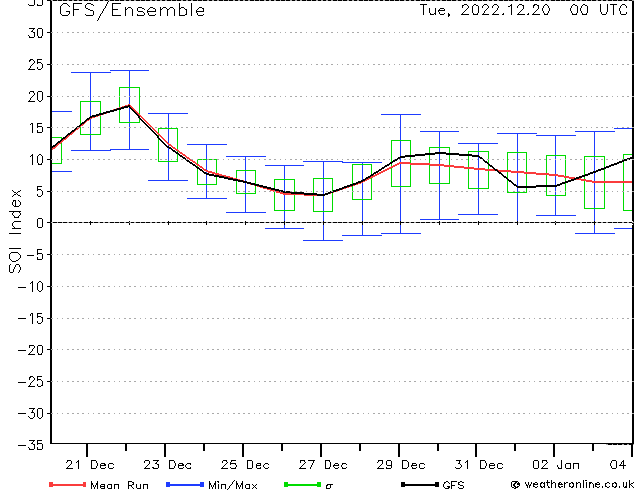
Task: Click the '15' y-axis value
Action: (x=36, y=128)
